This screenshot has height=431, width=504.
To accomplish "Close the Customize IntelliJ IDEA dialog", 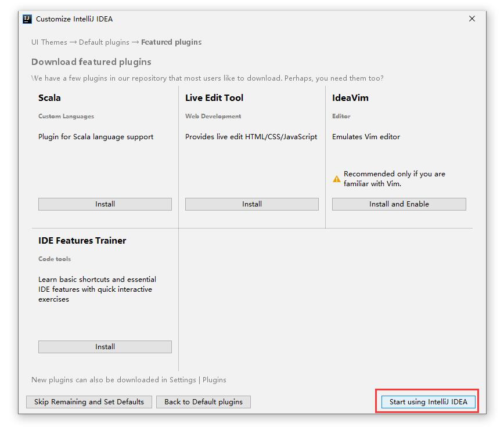I will coord(472,19).
